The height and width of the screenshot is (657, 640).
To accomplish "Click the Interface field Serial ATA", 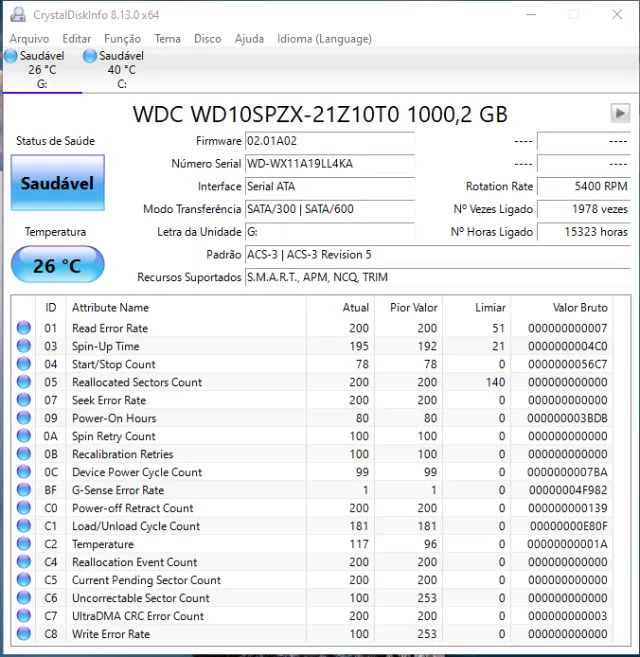I will pyautogui.click(x=329, y=186).
